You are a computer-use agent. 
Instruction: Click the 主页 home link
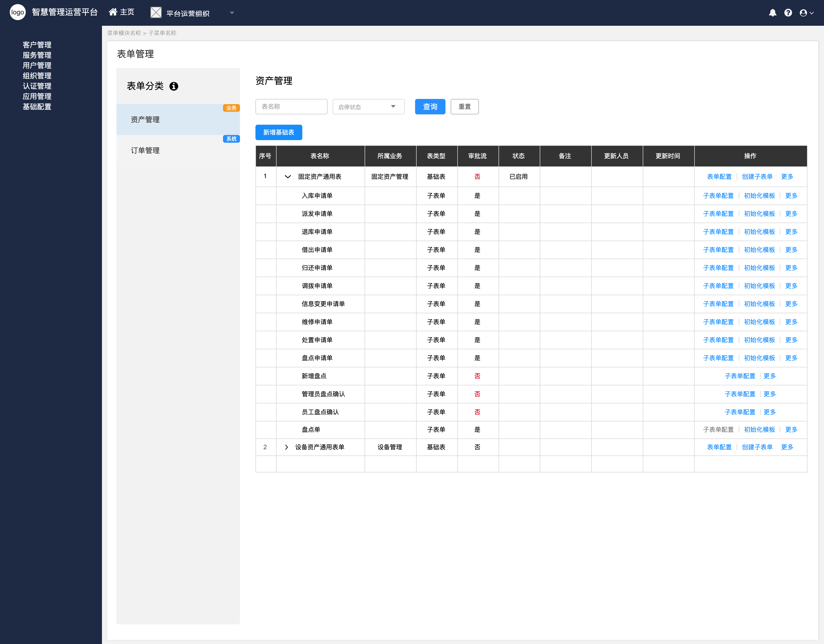[x=127, y=12]
